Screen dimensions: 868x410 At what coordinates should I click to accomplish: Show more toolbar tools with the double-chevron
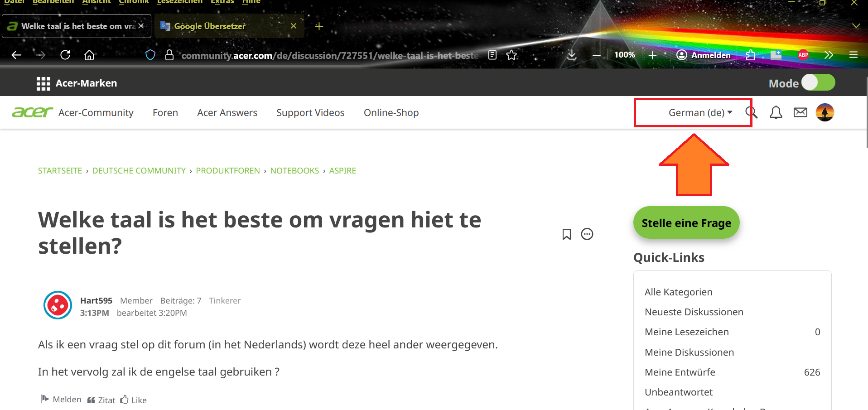click(829, 55)
